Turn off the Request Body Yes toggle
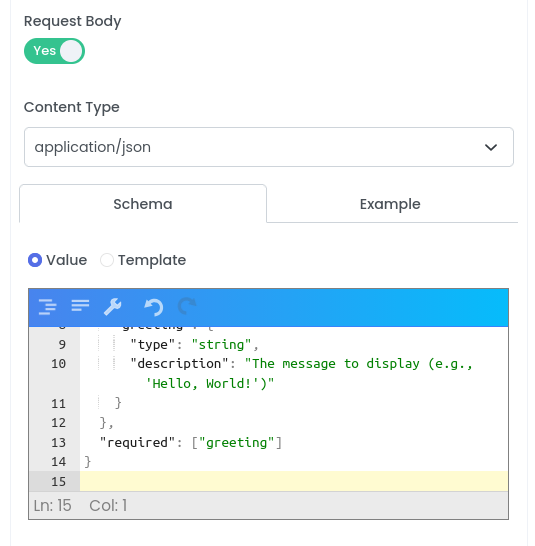 point(54,51)
